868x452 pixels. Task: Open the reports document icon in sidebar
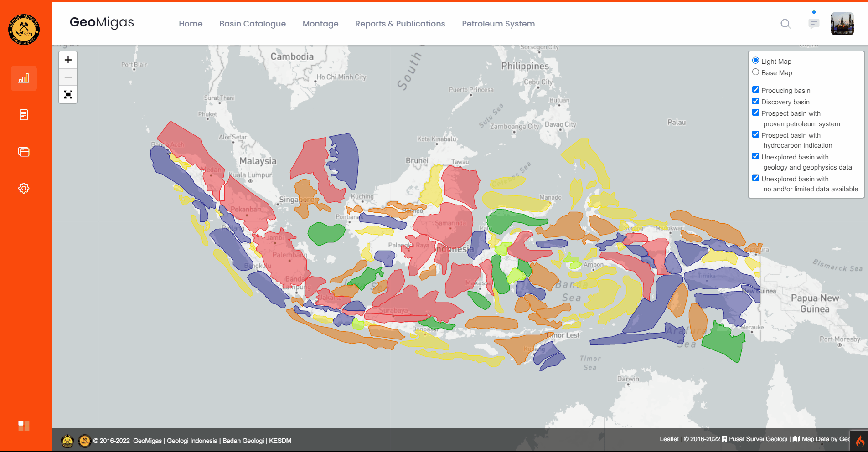coord(24,115)
